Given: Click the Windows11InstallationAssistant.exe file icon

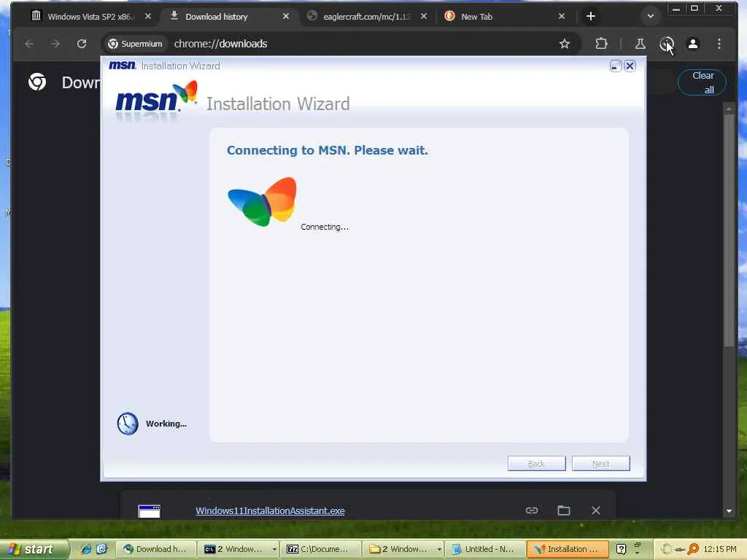Looking at the screenshot, I should tap(149, 511).
